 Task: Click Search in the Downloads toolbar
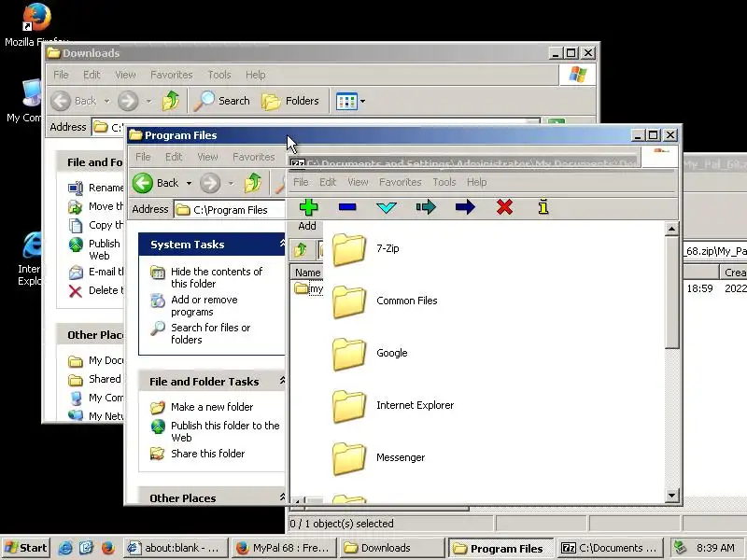click(x=222, y=101)
